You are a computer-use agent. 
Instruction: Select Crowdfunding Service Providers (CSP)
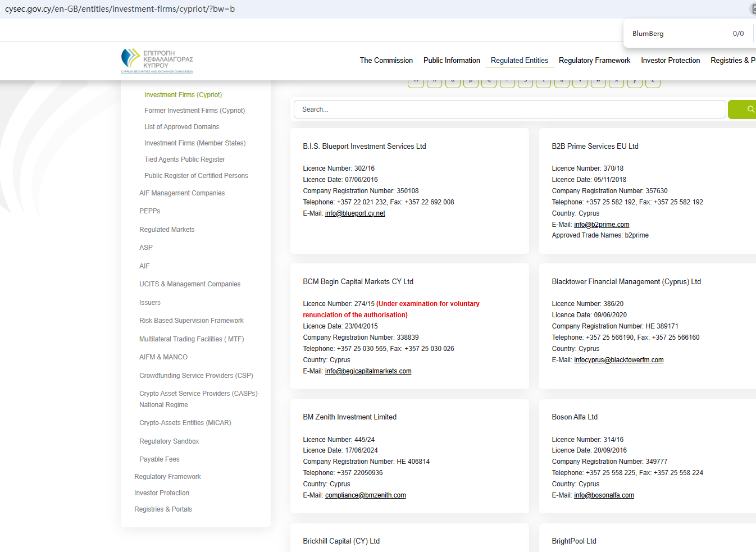click(196, 376)
